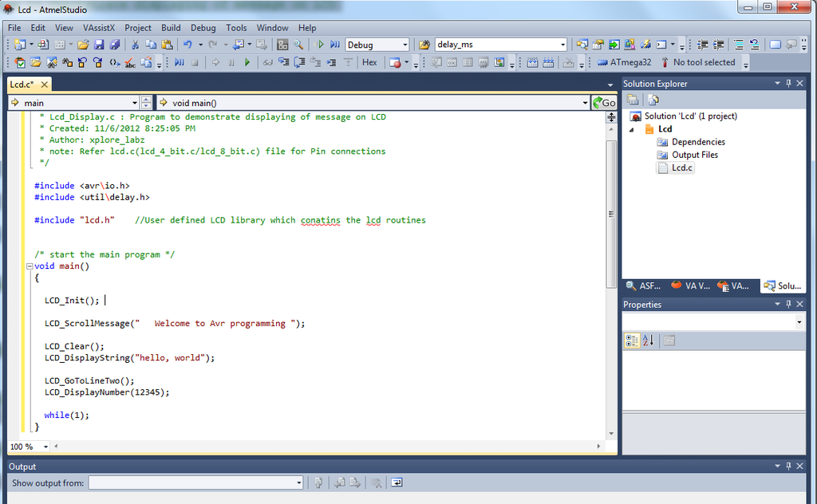
Task: Open the Project menu
Action: [137, 28]
